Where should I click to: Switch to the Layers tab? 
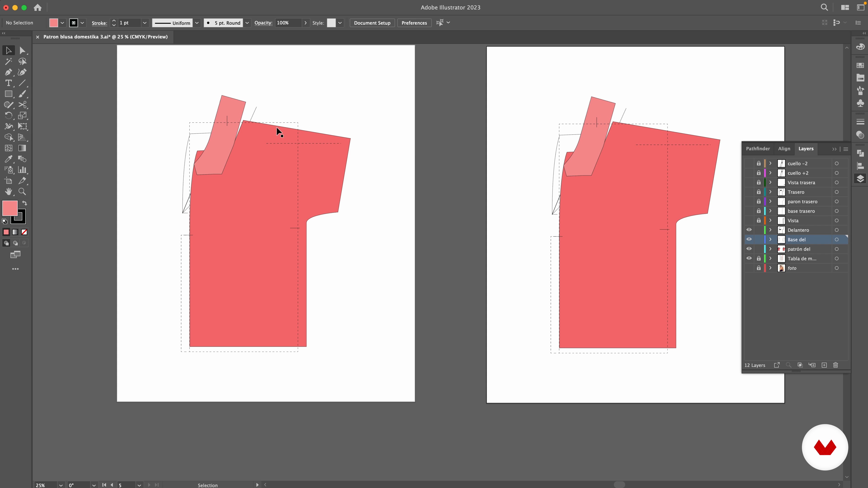[x=806, y=148]
